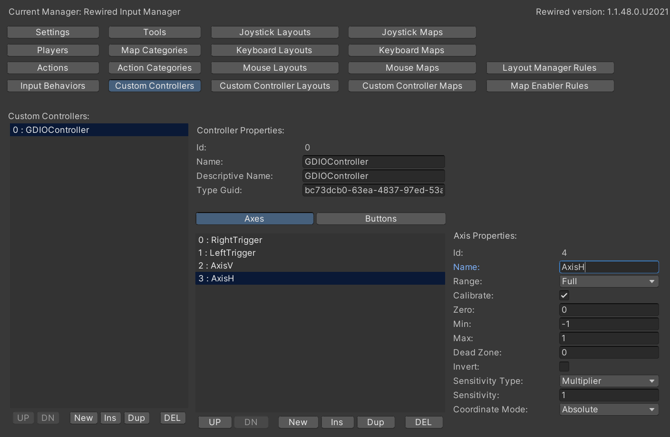
Task: Click UP under the controllers list
Action: (x=23, y=418)
